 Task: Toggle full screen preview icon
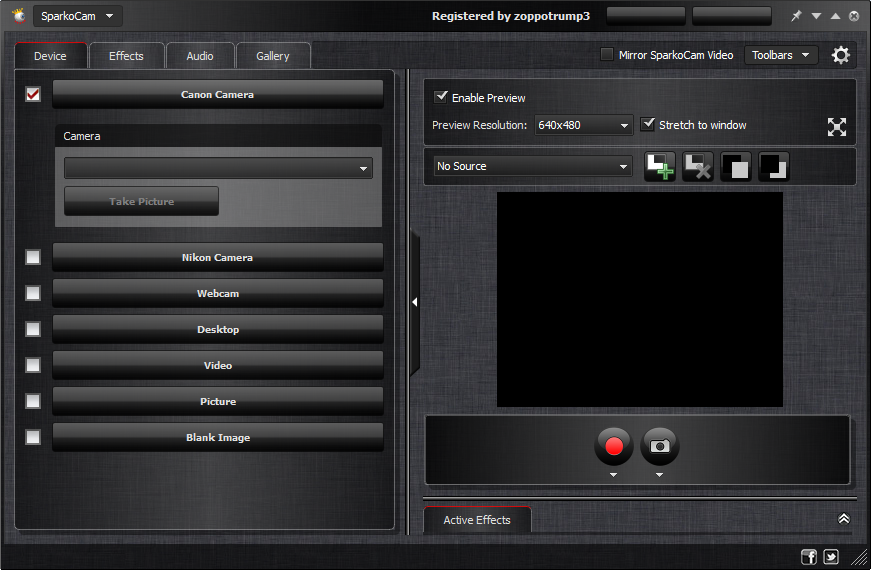pos(837,127)
